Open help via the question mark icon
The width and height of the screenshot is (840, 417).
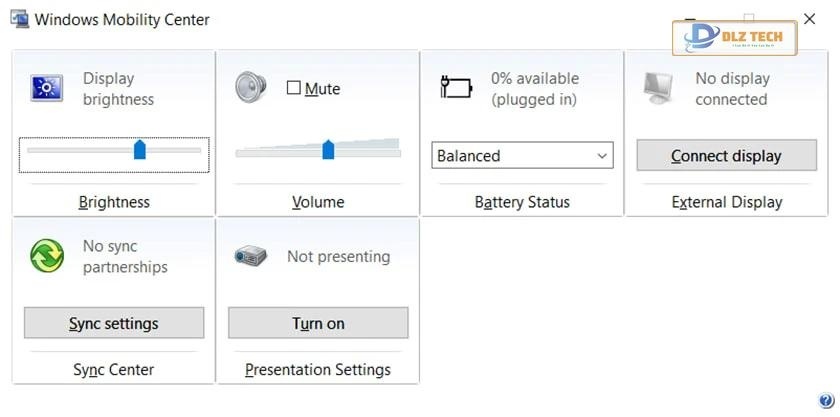825,400
